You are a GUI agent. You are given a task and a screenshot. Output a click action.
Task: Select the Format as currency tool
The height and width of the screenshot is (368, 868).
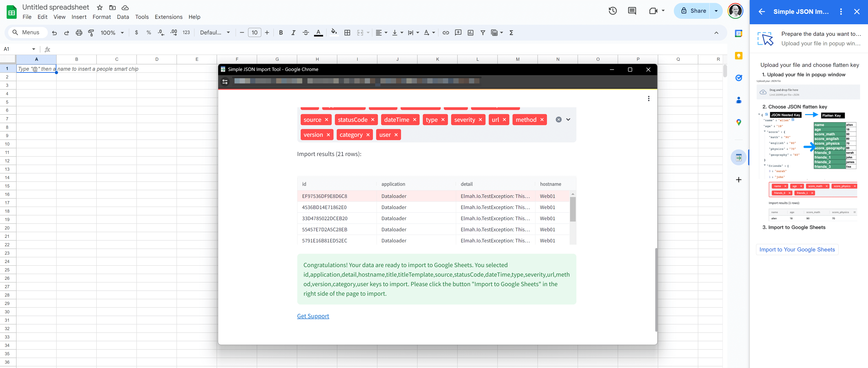point(136,32)
